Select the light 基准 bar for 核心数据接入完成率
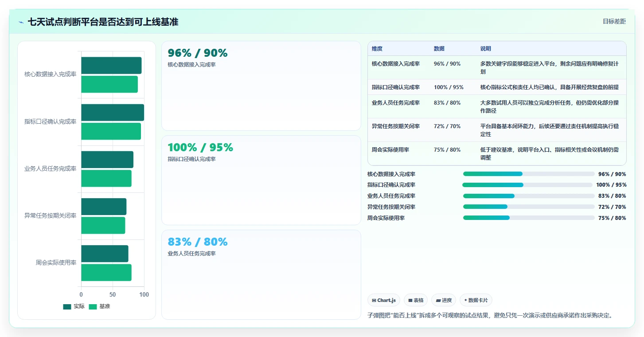 109,84
